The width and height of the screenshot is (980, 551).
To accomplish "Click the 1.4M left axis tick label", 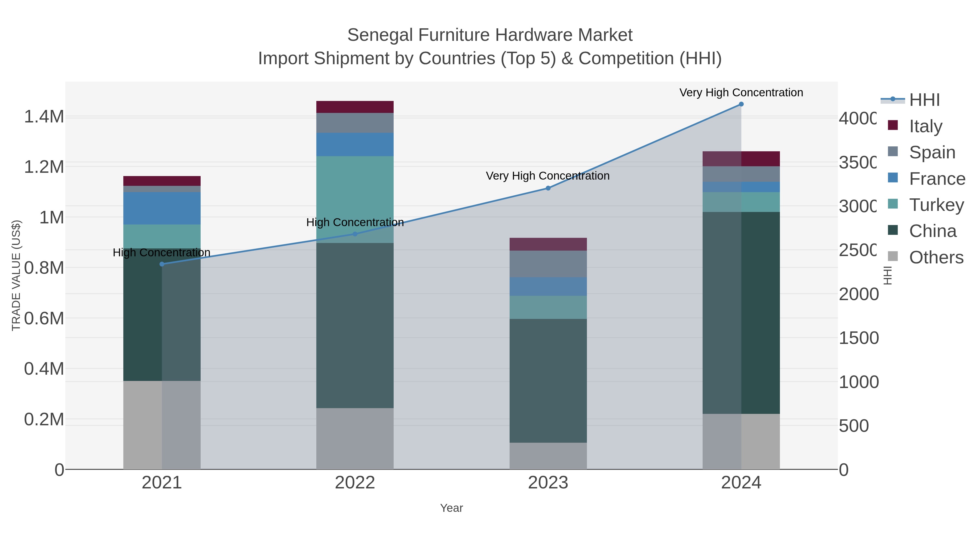I will pos(44,116).
